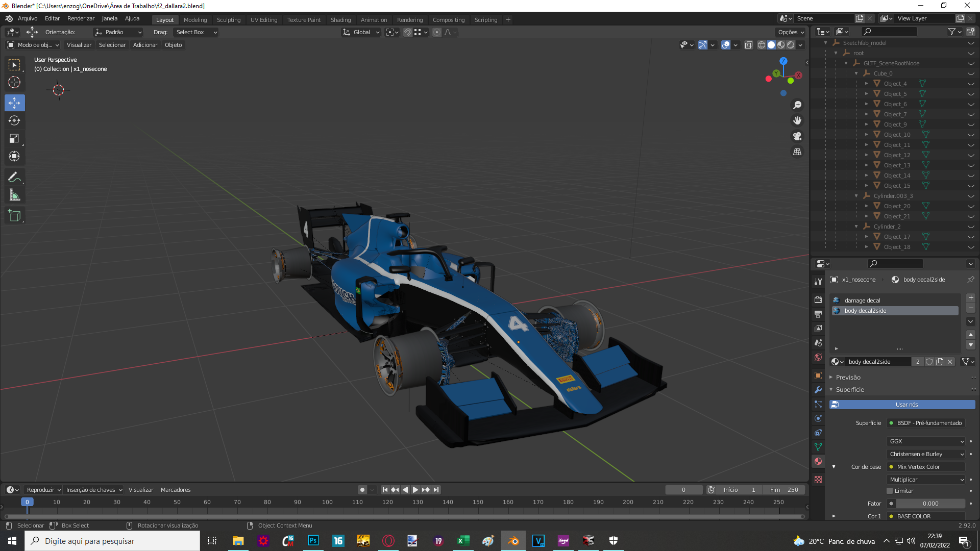Switch to rendered shading mode
Screen dimensions: 980x551
[x=791, y=45]
